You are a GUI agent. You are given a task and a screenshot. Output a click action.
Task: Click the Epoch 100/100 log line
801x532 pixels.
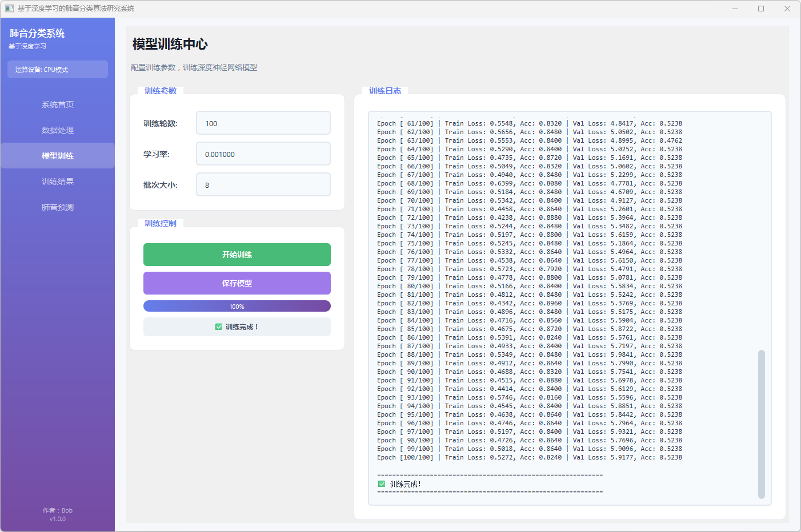[x=529, y=458]
